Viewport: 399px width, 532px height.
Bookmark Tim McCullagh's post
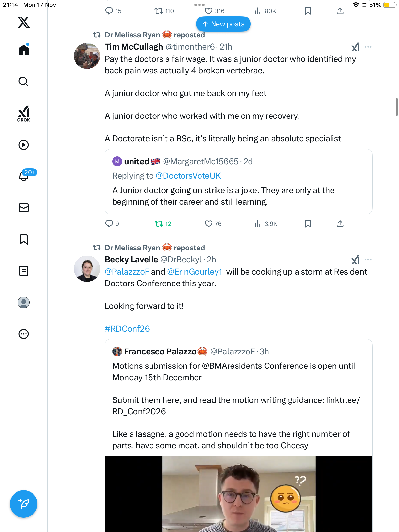point(308,224)
